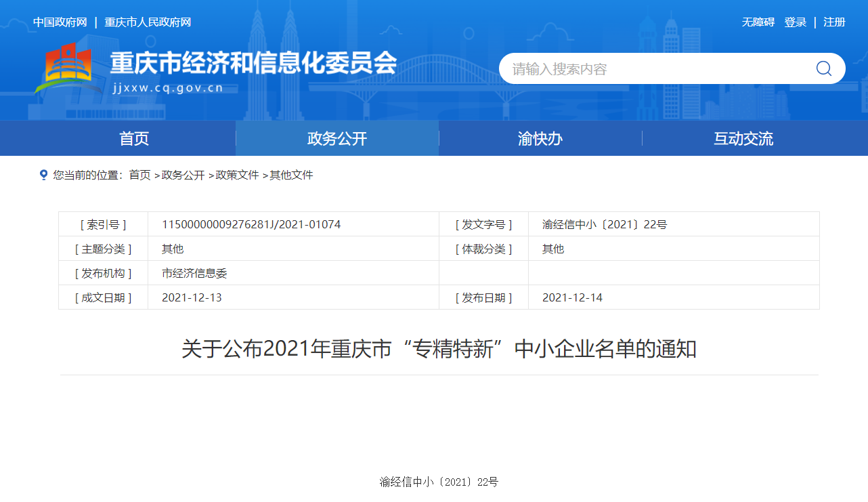Open the 中国政府网 link
Viewport: 868px width, 502px height.
click(60, 22)
